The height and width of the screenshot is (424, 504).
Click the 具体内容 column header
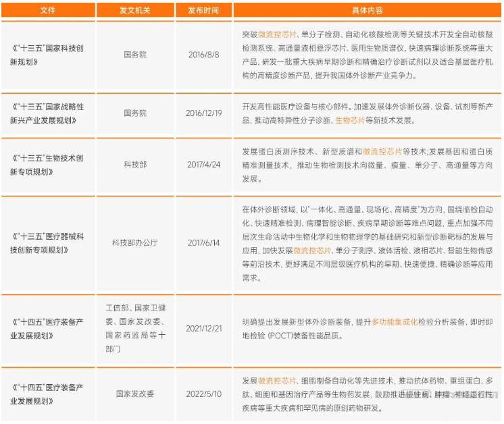(367, 10)
